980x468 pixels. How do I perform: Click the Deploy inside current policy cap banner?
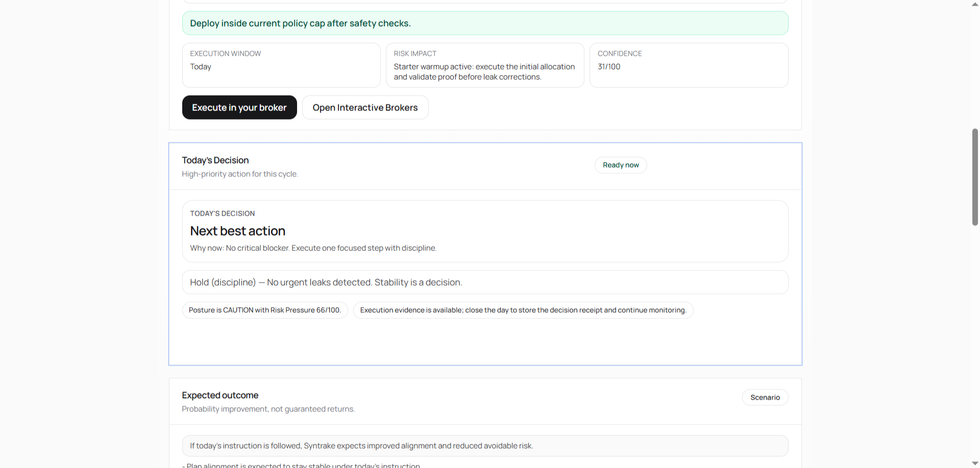pos(485,23)
